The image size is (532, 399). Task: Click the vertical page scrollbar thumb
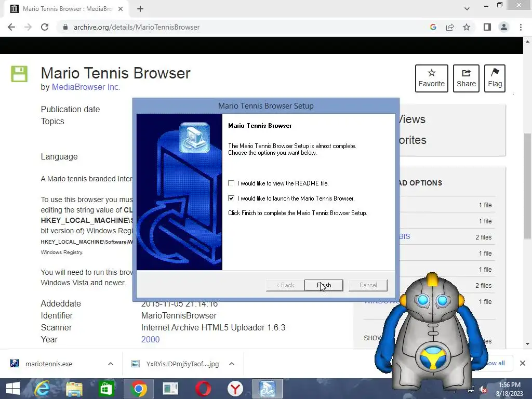(527, 186)
